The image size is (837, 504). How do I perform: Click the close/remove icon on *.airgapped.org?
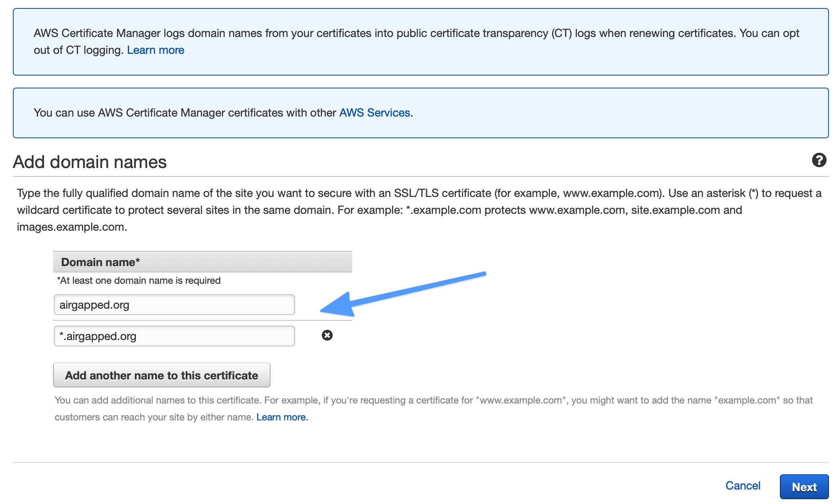(x=327, y=336)
